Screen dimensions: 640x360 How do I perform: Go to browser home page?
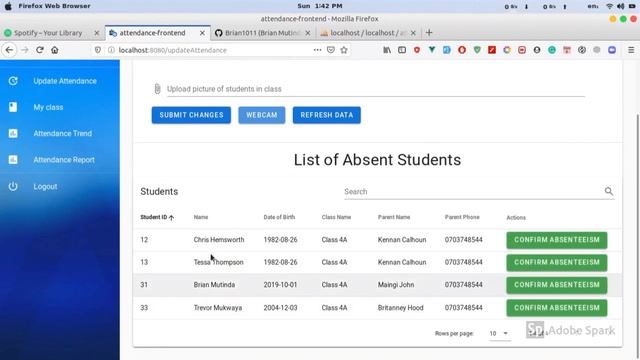point(55,50)
